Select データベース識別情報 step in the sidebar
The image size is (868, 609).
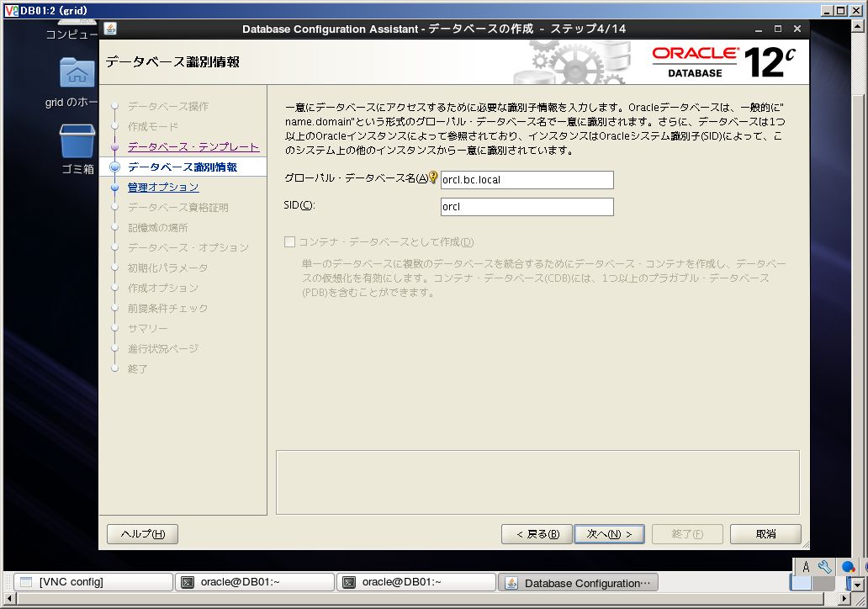tap(183, 167)
